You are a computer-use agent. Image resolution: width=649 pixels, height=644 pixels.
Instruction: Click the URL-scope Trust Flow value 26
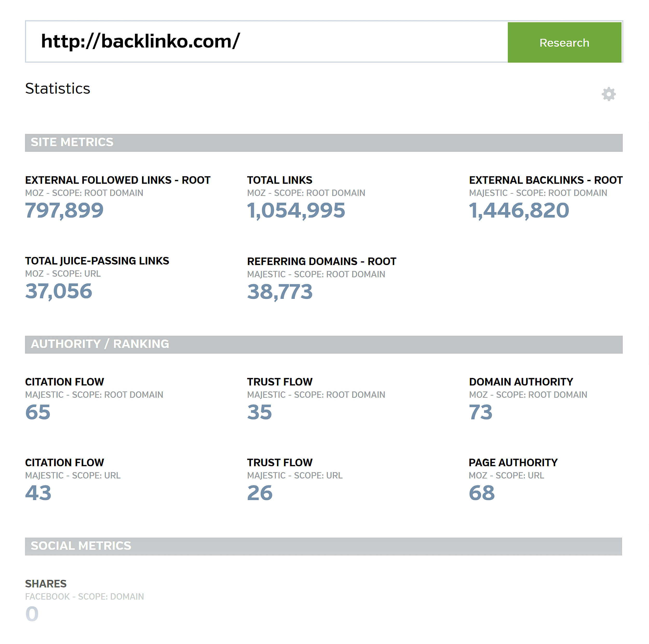[x=260, y=493]
